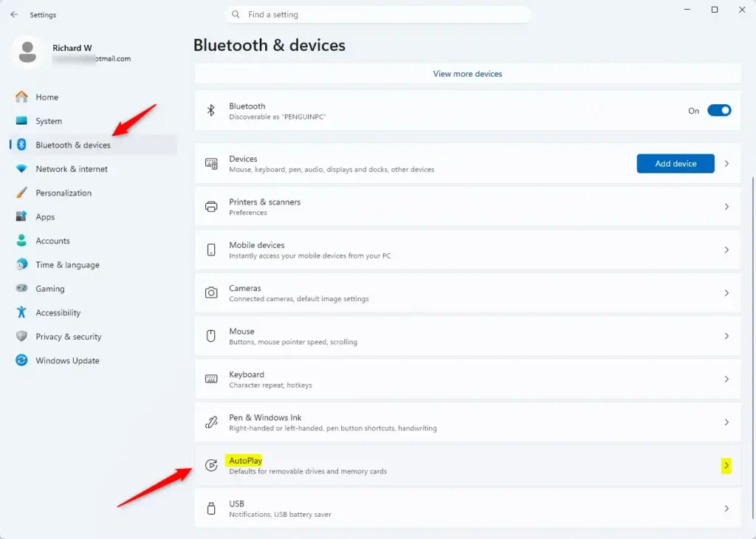The width and height of the screenshot is (756, 539).
Task: Turn off the Bluetooth toggle switch
Action: 719,111
